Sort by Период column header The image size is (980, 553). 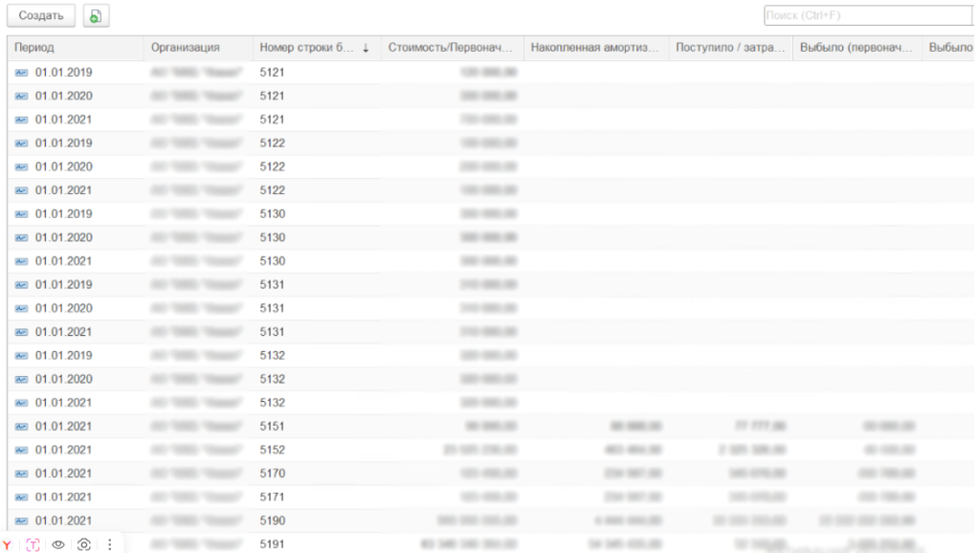tap(34, 48)
